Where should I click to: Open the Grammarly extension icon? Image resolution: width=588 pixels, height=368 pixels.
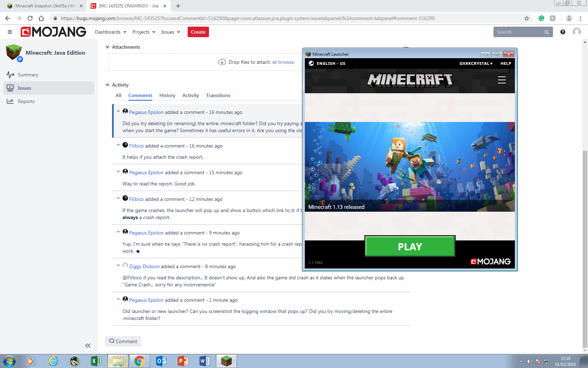click(541, 18)
